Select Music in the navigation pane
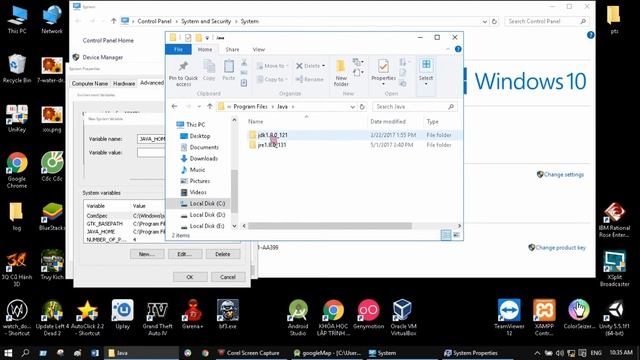The width and height of the screenshot is (640, 360). (x=197, y=170)
